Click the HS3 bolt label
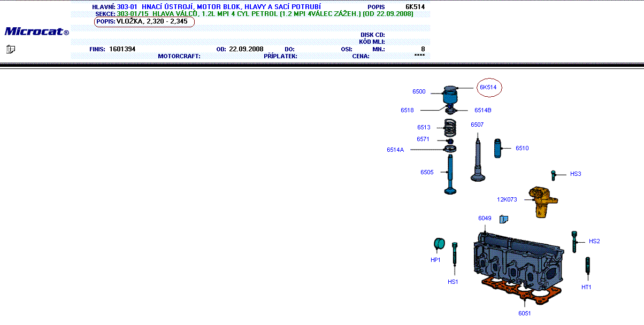Viewport: 644px width, 325px height. point(576,174)
